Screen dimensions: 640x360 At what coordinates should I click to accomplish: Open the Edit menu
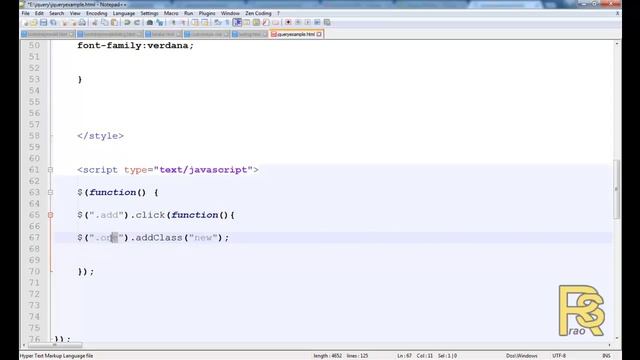(x=39, y=13)
